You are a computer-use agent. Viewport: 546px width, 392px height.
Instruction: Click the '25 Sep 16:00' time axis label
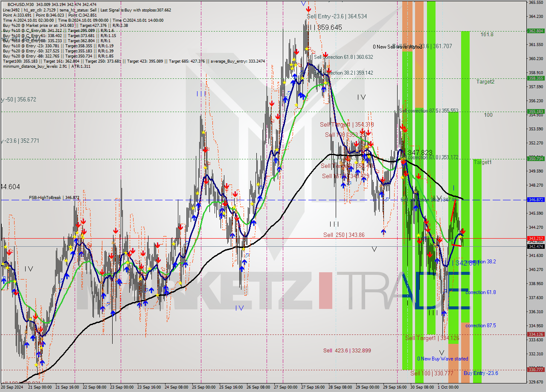pos(231,387)
